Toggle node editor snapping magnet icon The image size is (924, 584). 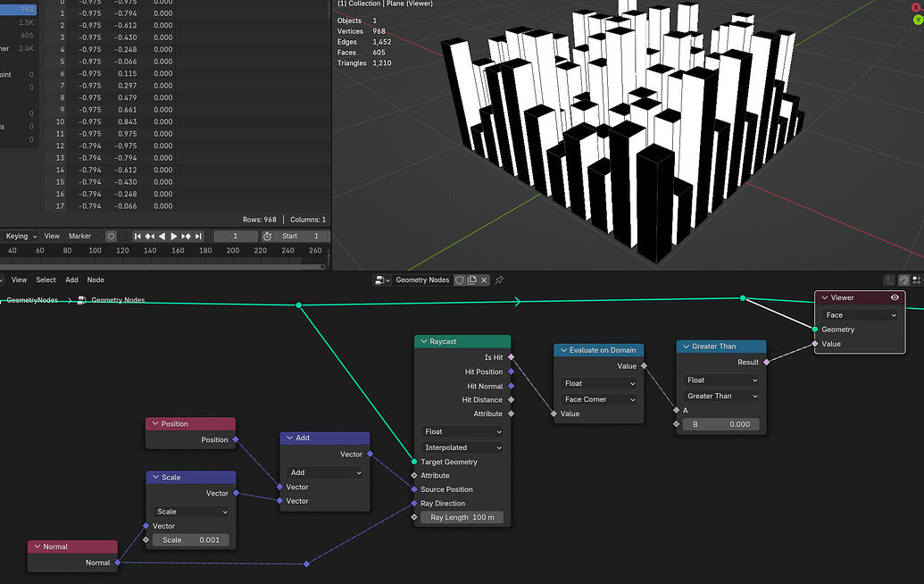point(903,280)
